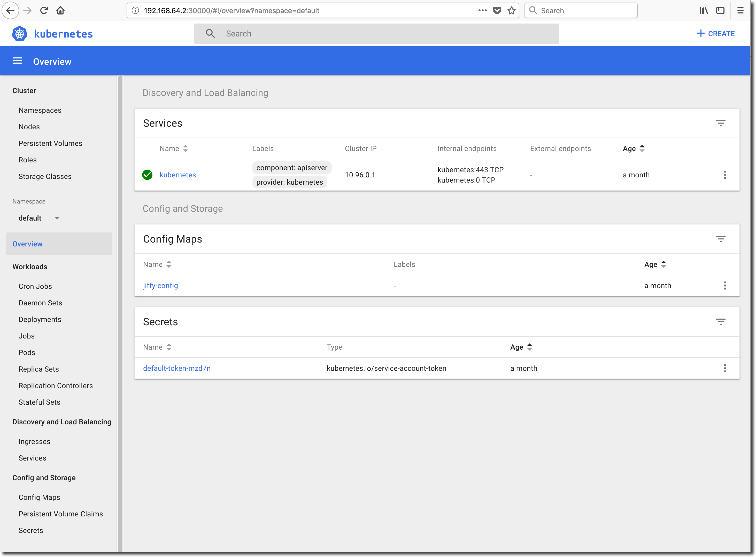Sort Secrets by Age
This screenshot has height=557, width=756.
[x=521, y=347]
